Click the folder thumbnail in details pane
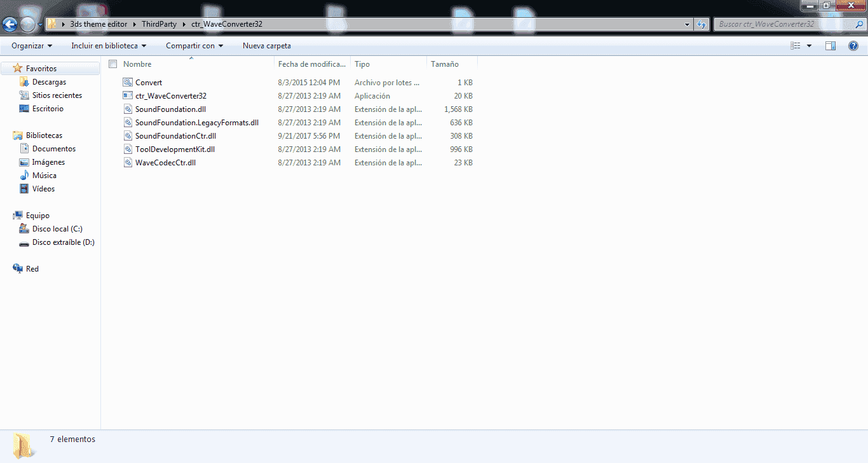Screen dimensions: 868x463 [24, 446]
